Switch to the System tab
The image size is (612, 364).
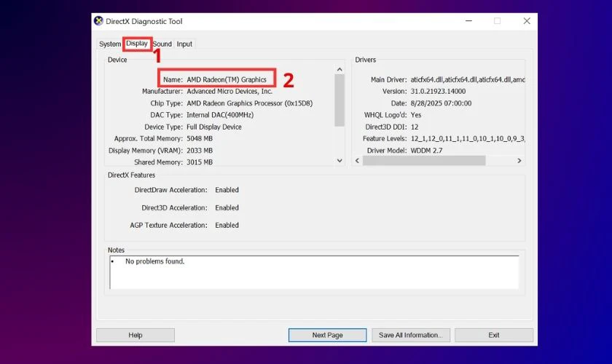(110, 44)
